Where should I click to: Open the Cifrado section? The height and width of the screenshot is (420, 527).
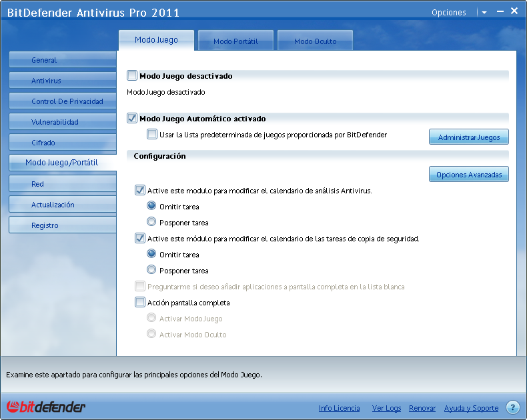click(x=63, y=143)
